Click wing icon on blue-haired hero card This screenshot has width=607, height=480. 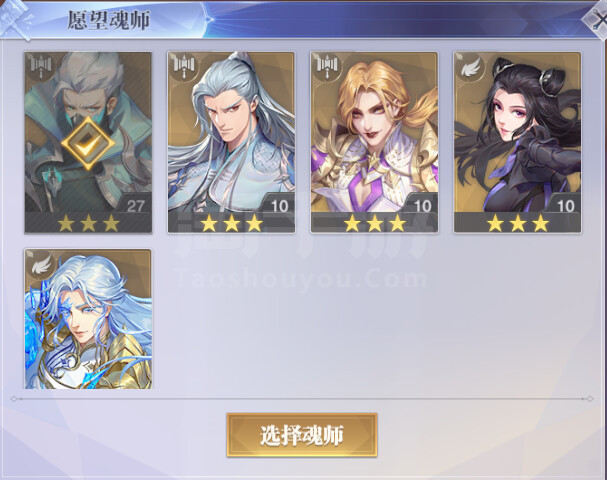click(41, 263)
